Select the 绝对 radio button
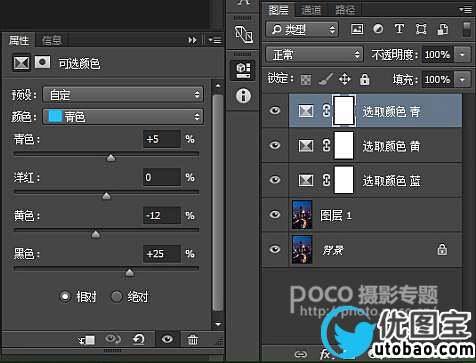476x363 pixels. [x=117, y=296]
